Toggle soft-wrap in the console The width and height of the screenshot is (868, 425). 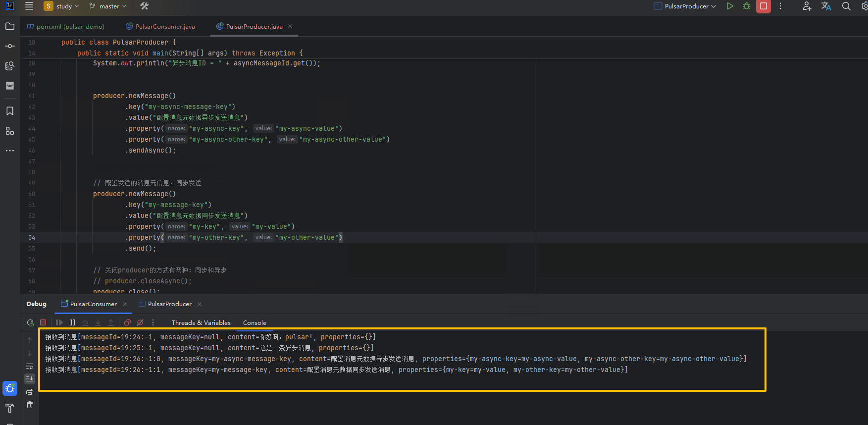30,366
